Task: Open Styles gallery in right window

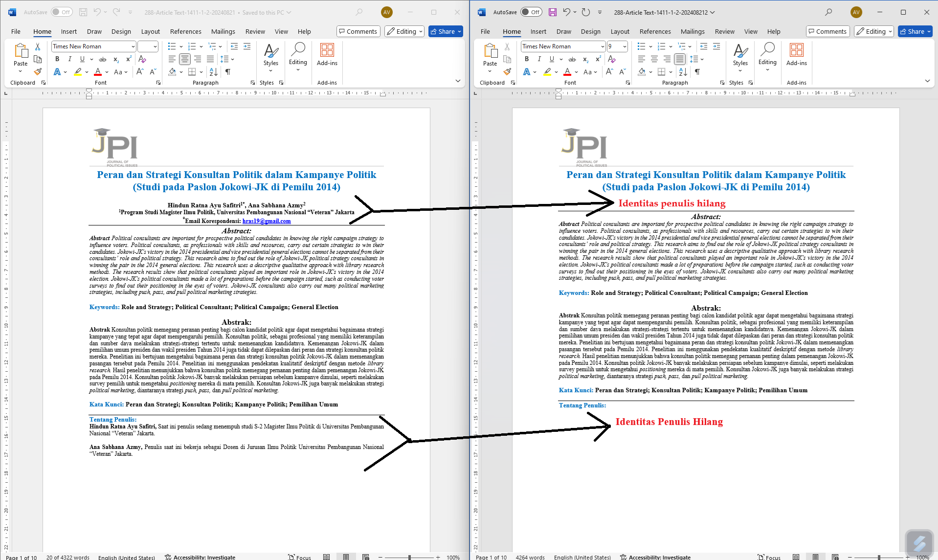Action: [x=740, y=58]
